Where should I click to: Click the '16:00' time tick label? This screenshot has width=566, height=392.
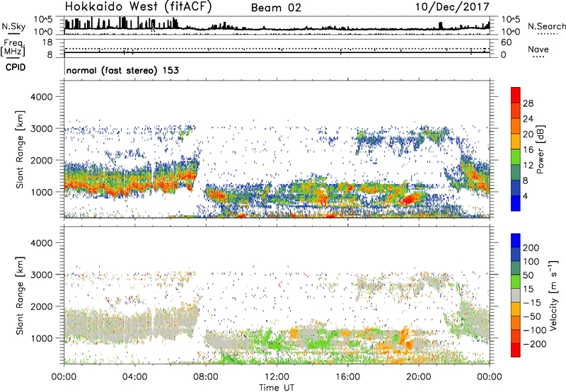click(x=347, y=377)
